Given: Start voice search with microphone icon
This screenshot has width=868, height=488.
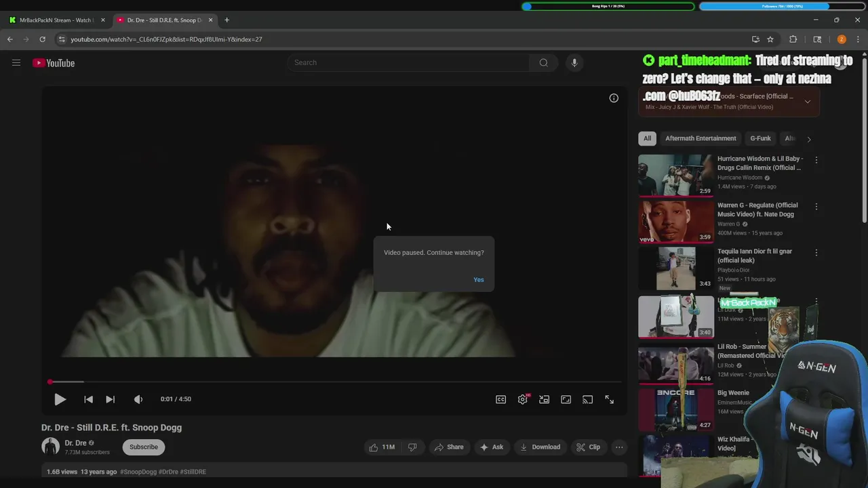Looking at the screenshot, I should pos(574,62).
